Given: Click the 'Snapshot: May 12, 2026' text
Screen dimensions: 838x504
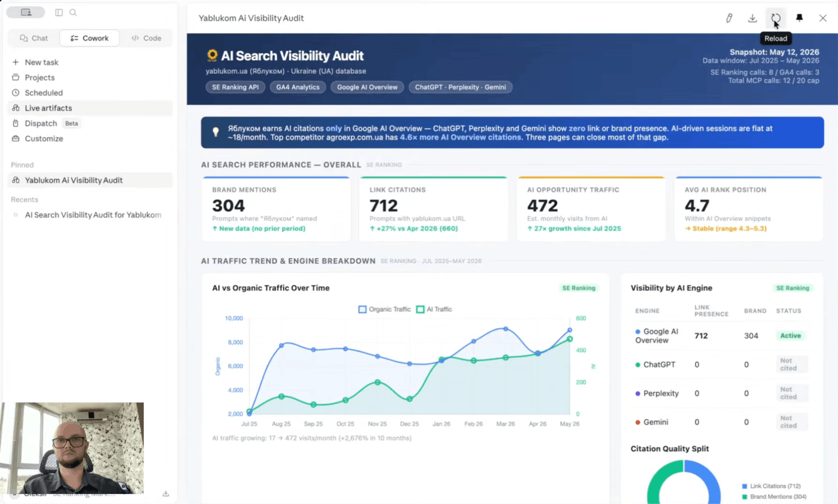Looking at the screenshot, I should tap(774, 52).
